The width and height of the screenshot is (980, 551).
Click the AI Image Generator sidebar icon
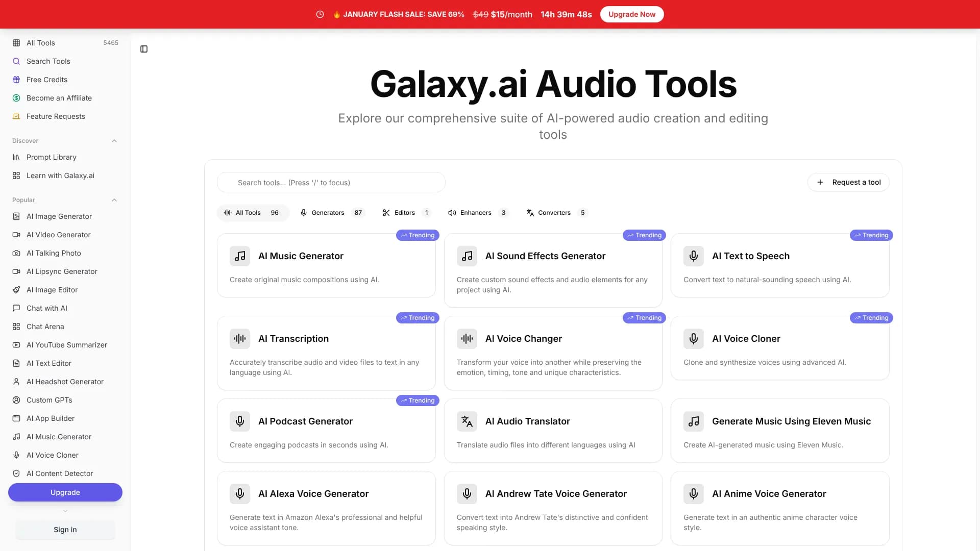coord(16,216)
